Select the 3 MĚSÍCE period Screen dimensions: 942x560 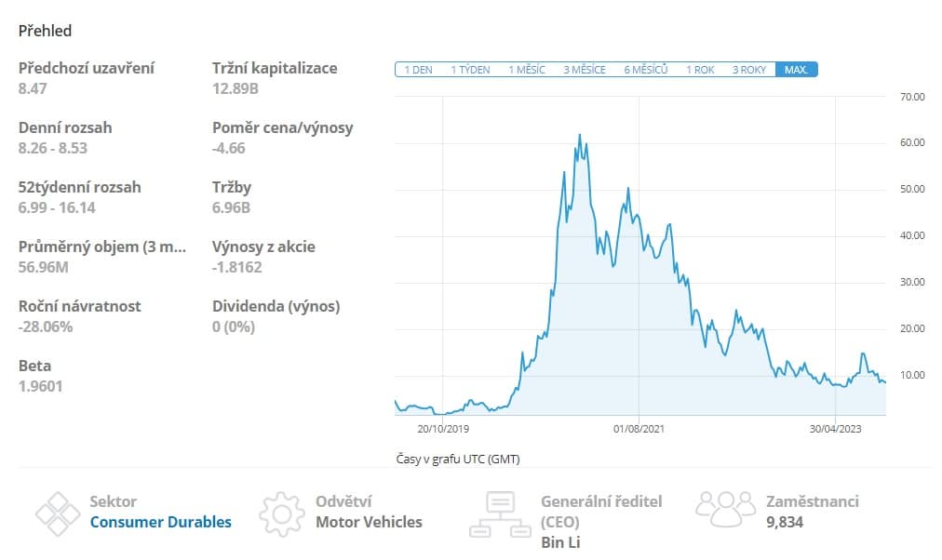(584, 69)
